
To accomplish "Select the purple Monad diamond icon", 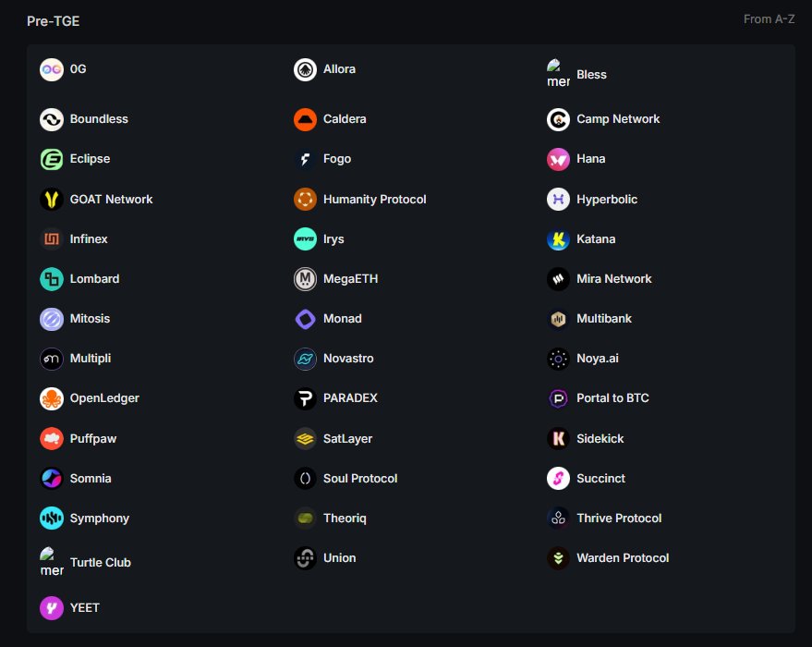I will (305, 319).
